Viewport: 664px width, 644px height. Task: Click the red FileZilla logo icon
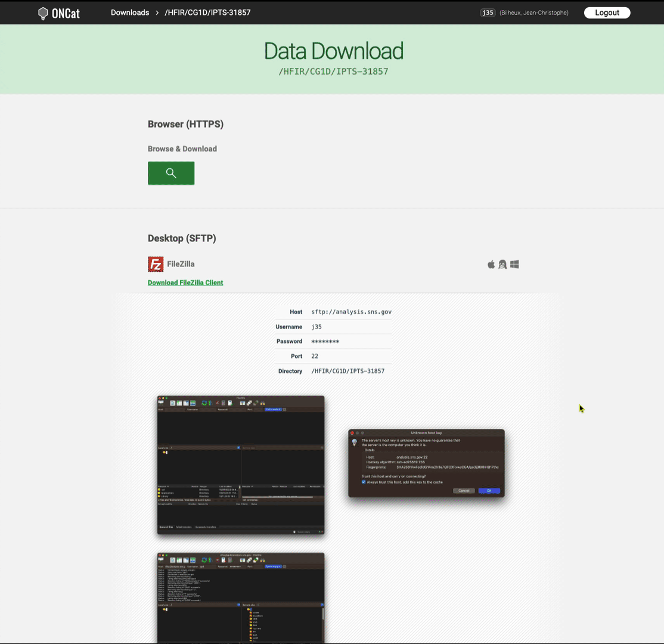[x=156, y=264]
